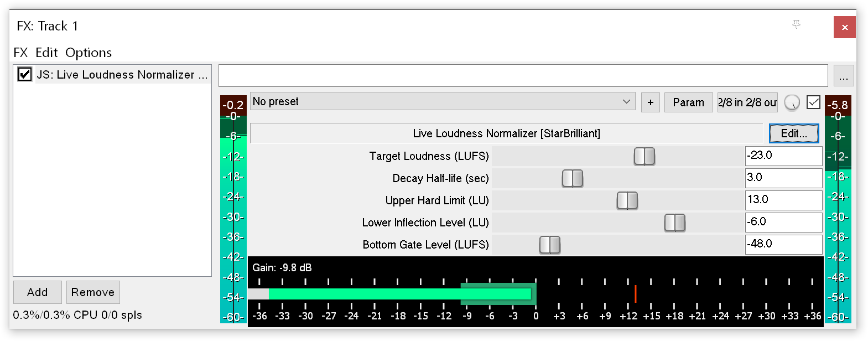Viewport: 868px width, 341px height.
Task: Click the Live Loudness Normalizer [StarBrilliant] title
Action: point(507,133)
